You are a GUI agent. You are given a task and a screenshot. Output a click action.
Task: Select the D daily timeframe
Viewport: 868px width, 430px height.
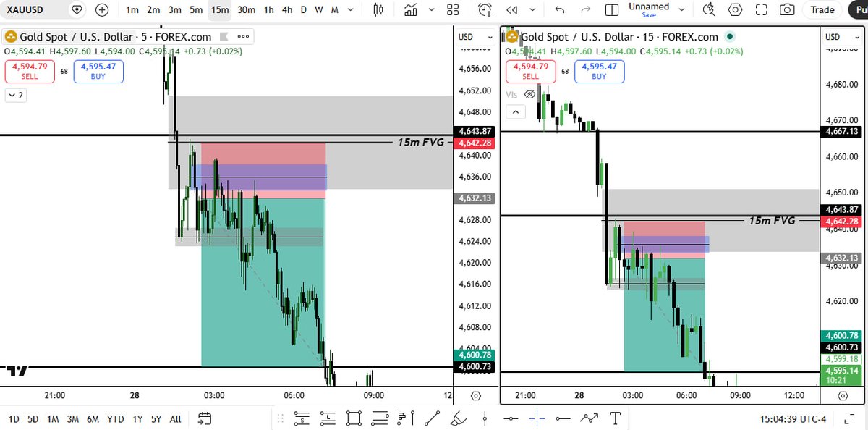click(x=303, y=10)
